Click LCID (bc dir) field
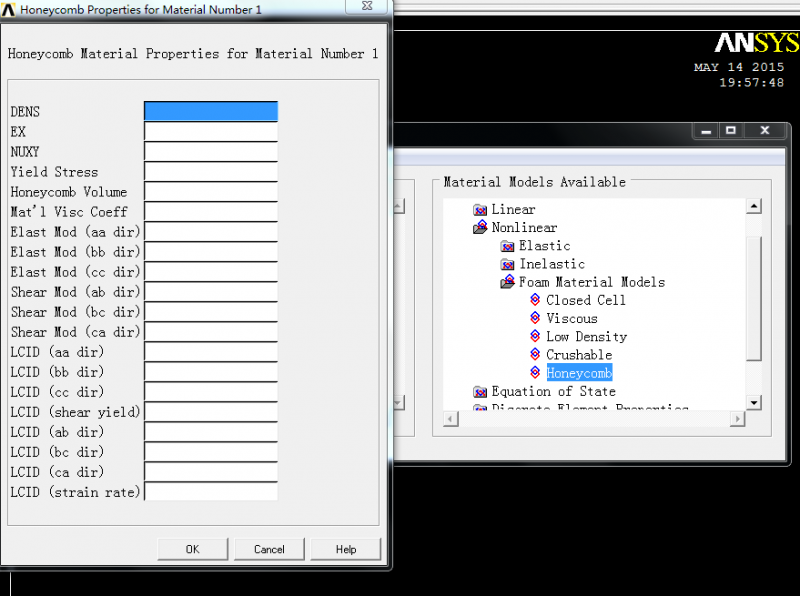This screenshot has width=800, height=596. [211, 452]
